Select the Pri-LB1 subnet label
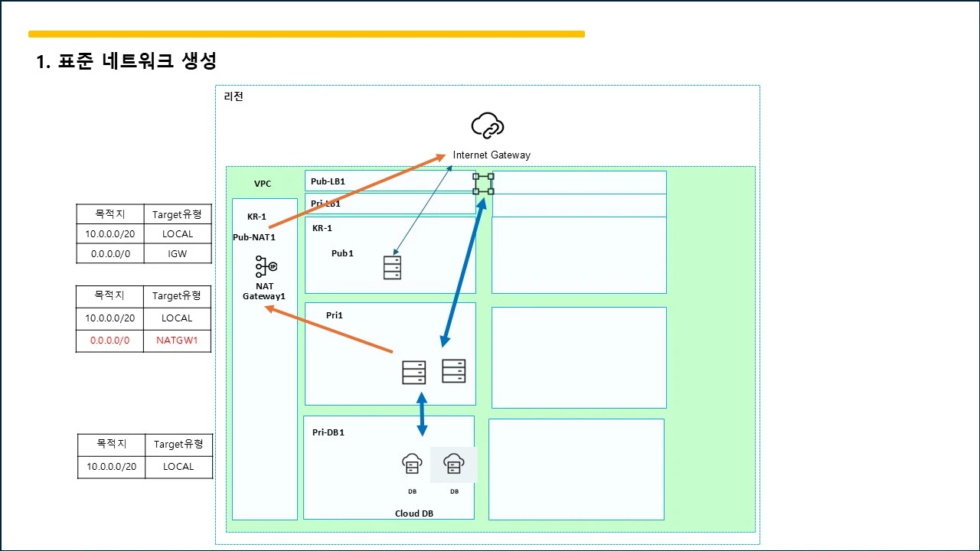The width and height of the screenshot is (980, 551). (325, 204)
